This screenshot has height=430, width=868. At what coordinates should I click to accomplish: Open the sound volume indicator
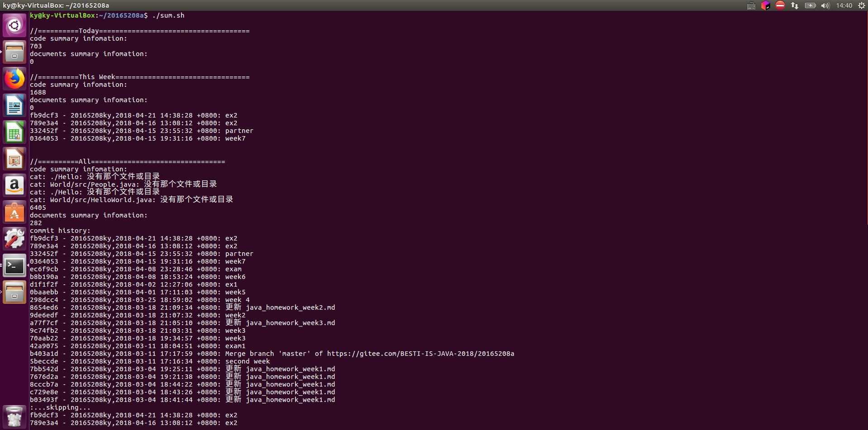[825, 5]
